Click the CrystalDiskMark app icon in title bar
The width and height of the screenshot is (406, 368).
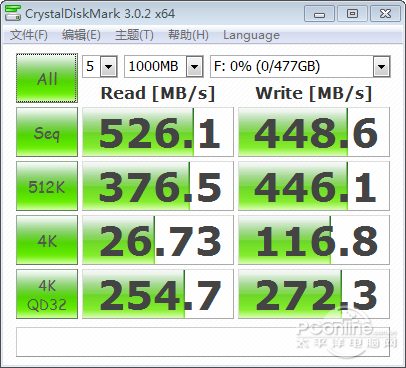coord(13,13)
